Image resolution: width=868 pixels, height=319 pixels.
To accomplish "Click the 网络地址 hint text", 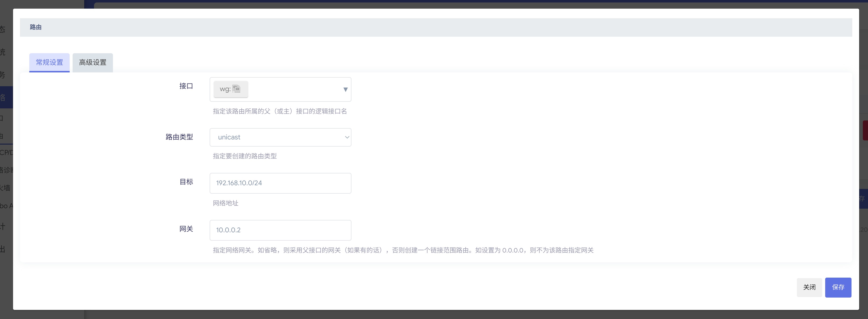I will point(225,203).
